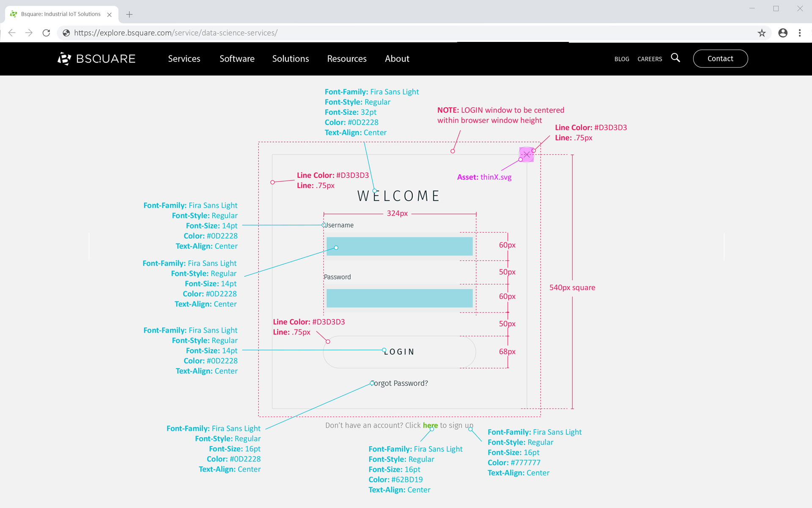Click the Forgot Password? link
Viewport: 812px width, 508px height.
click(x=399, y=383)
